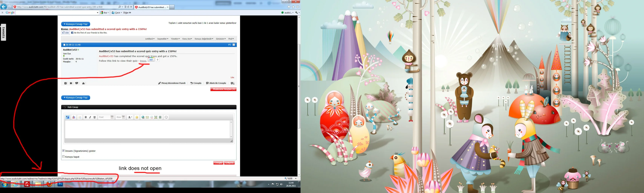Open the Size dropdown in the editor

point(121,117)
